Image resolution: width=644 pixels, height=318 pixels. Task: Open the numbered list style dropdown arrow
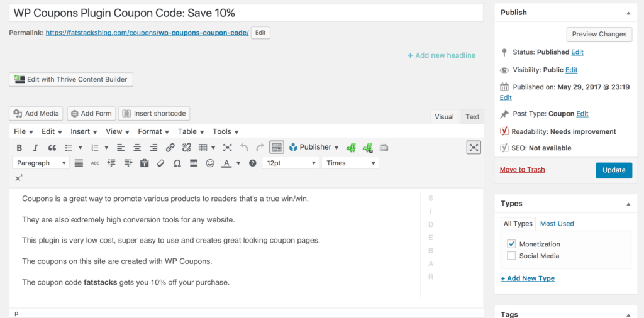(106, 148)
